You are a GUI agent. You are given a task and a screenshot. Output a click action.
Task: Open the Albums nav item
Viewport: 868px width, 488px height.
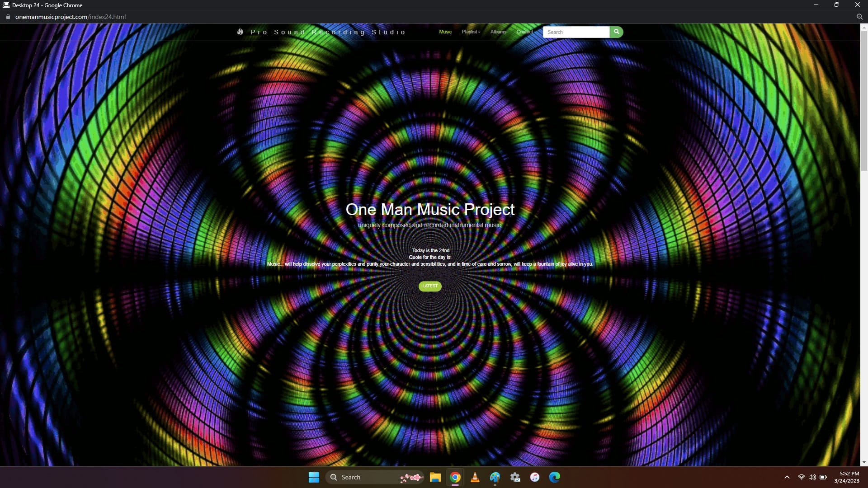(498, 32)
